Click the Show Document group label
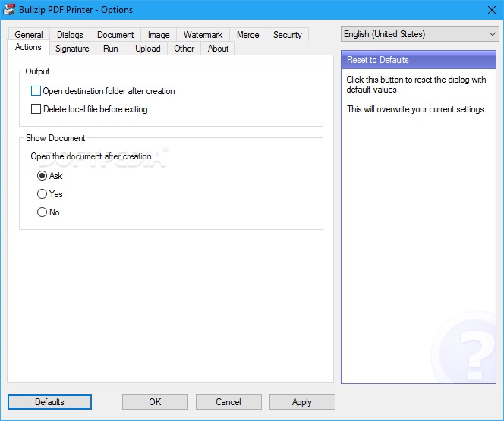Image resolution: width=504 pixels, height=421 pixels. (55, 138)
